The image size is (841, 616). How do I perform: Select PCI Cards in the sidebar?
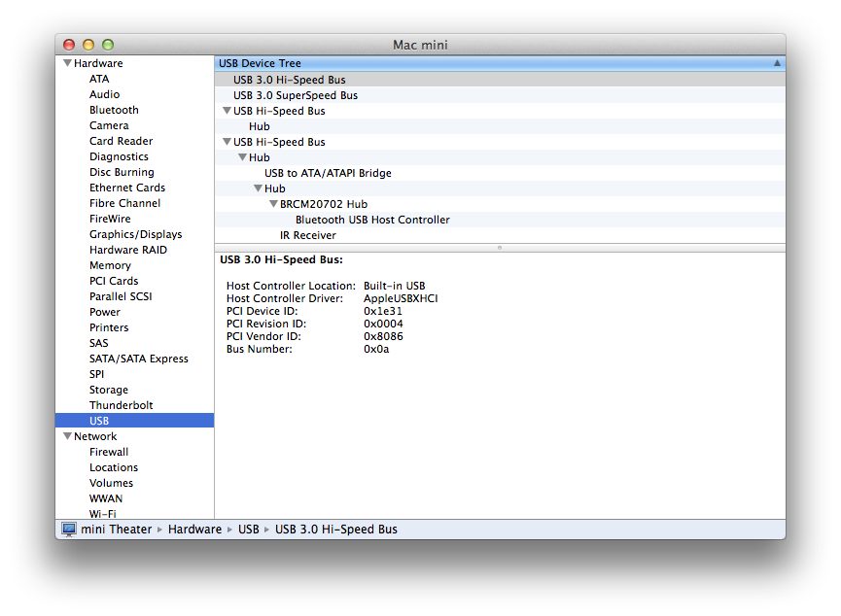[x=114, y=281]
